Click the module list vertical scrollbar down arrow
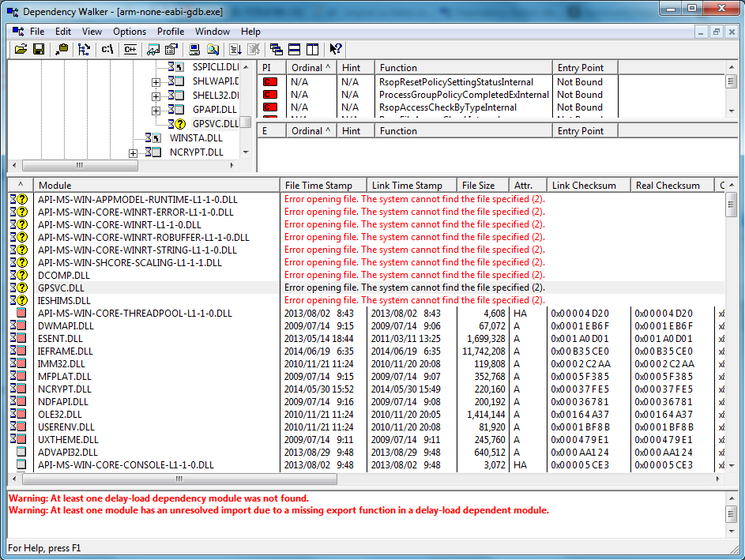 pyautogui.click(x=732, y=465)
